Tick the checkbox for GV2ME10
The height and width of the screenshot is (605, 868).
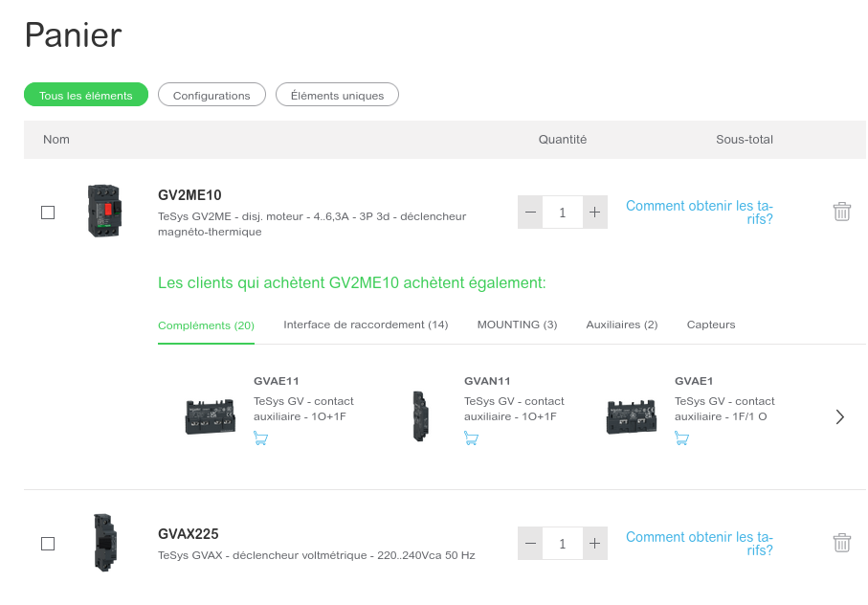coord(48,213)
